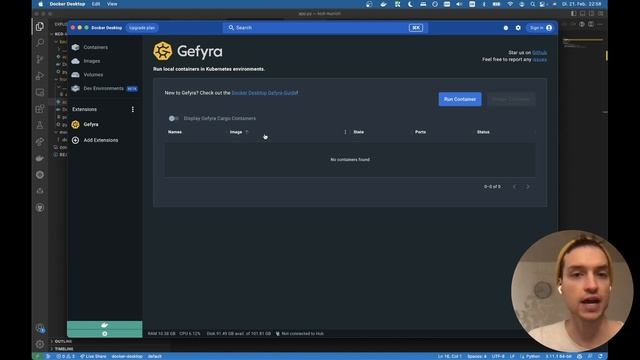Click Docker whale engine status icon
Viewport: 640px width, 360px height.
pos(104,325)
